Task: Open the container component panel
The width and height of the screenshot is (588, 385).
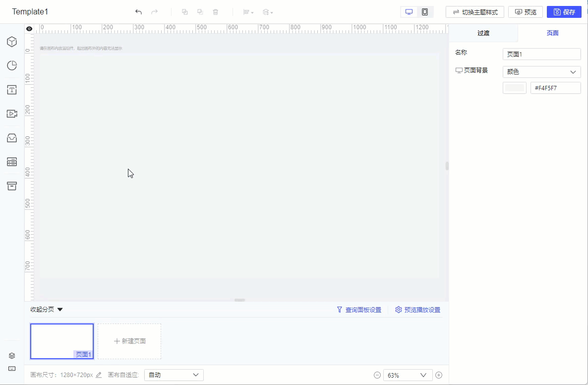Action: point(12,186)
